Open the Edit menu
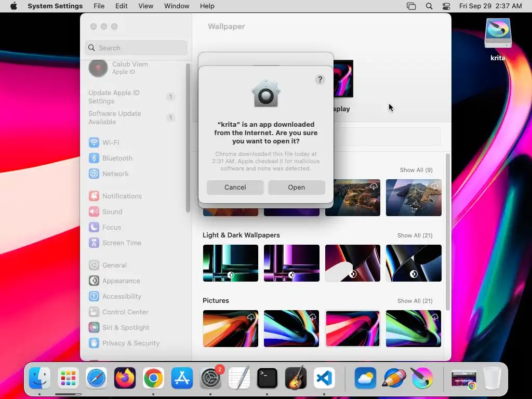The width and height of the screenshot is (532, 399). (121, 6)
